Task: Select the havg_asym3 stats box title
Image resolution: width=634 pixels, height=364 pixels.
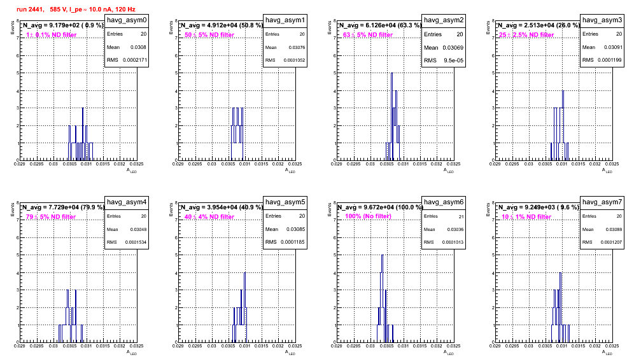Action: click(602, 20)
